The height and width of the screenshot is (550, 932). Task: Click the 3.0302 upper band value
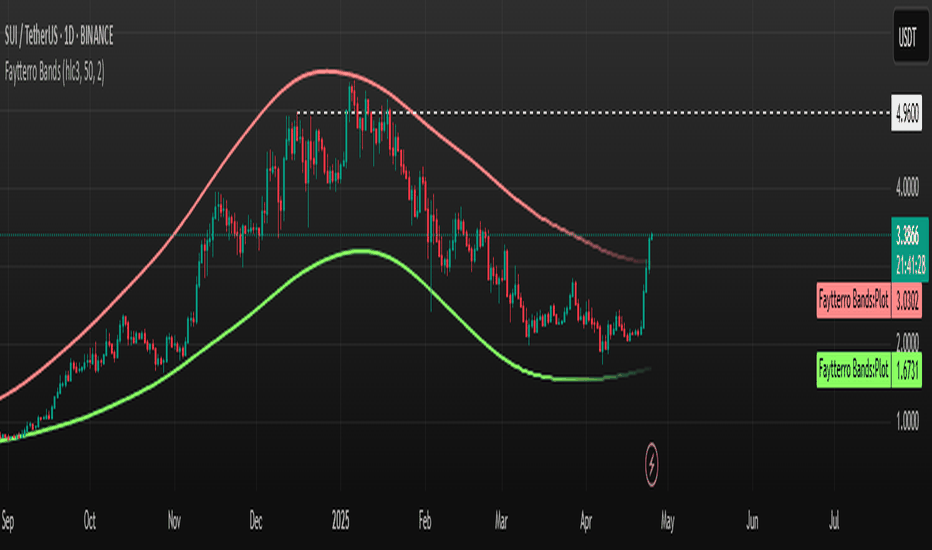[907, 300]
